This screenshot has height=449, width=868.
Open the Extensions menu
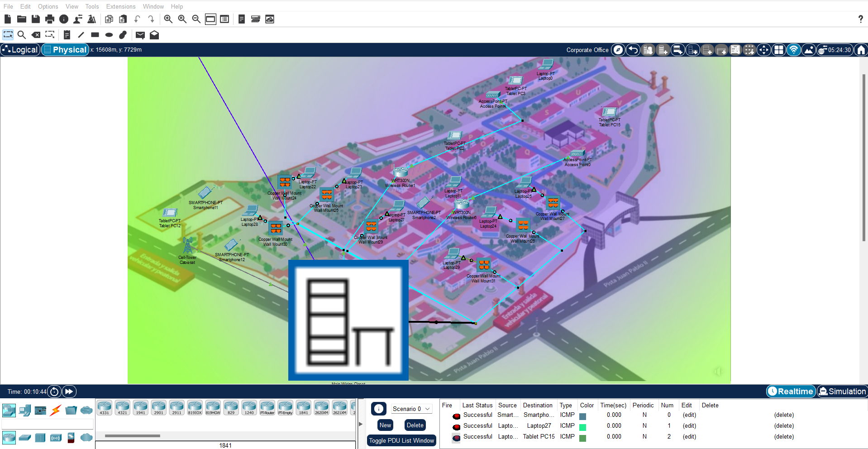(x=121, y=6)
